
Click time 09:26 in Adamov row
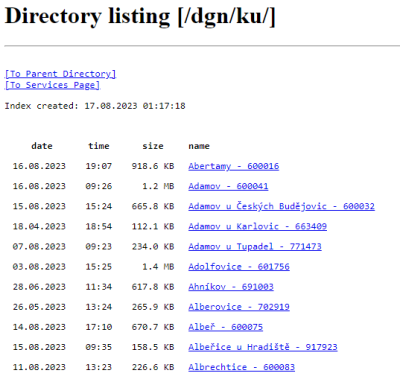pos(99,186)
